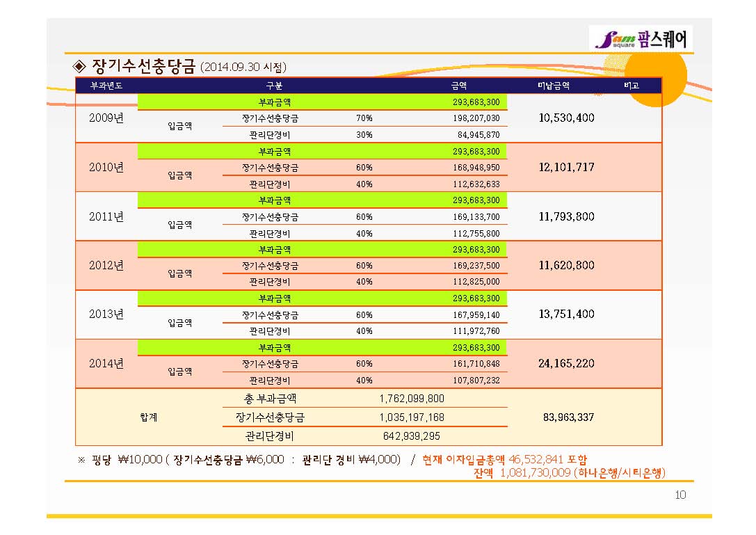The image size is (756, 535).
Task: Click the interest total 46,532,841
Action: (536, 459)
